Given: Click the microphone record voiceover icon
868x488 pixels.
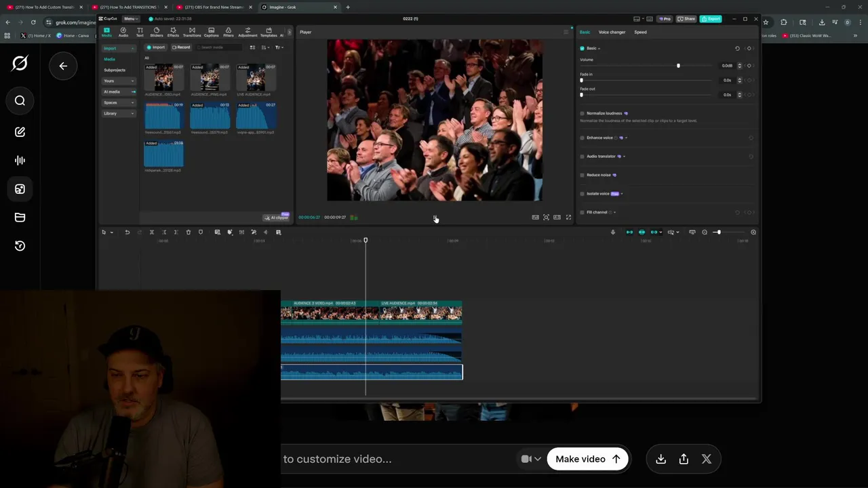Looking at the screenshot, I should click(x=613, y=232).
